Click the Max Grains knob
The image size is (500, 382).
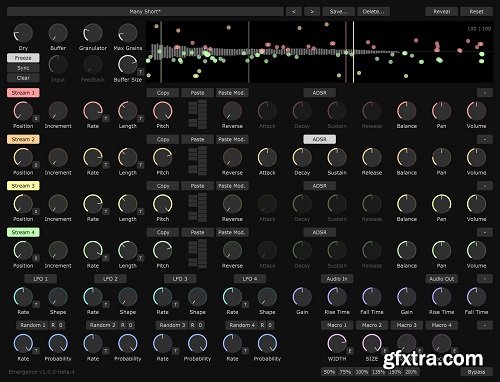[128, 33]
